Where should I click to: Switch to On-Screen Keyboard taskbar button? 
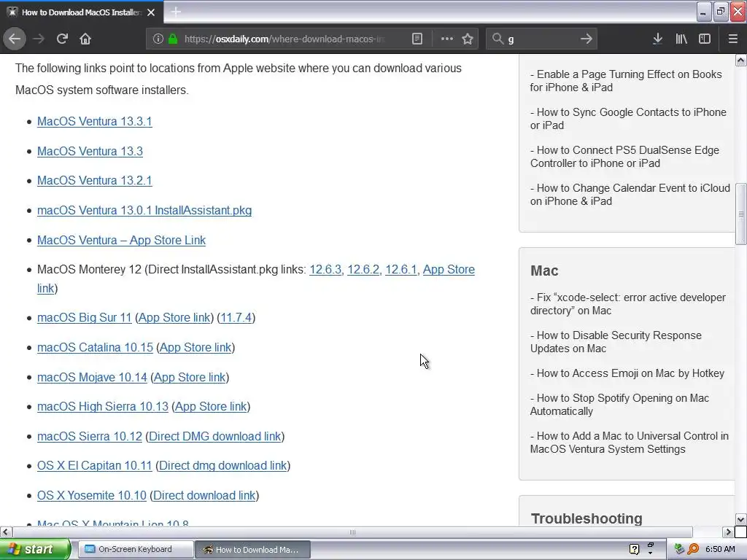(x=135, y=549)
